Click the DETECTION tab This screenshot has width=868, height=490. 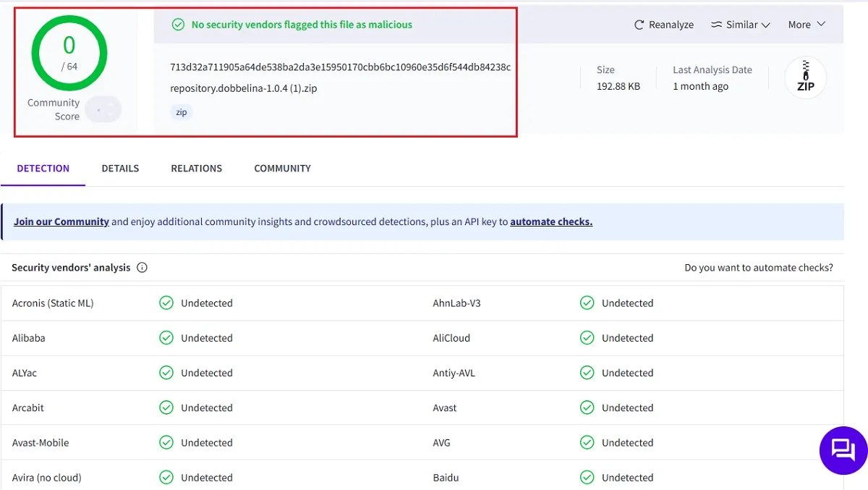[43, 169]
